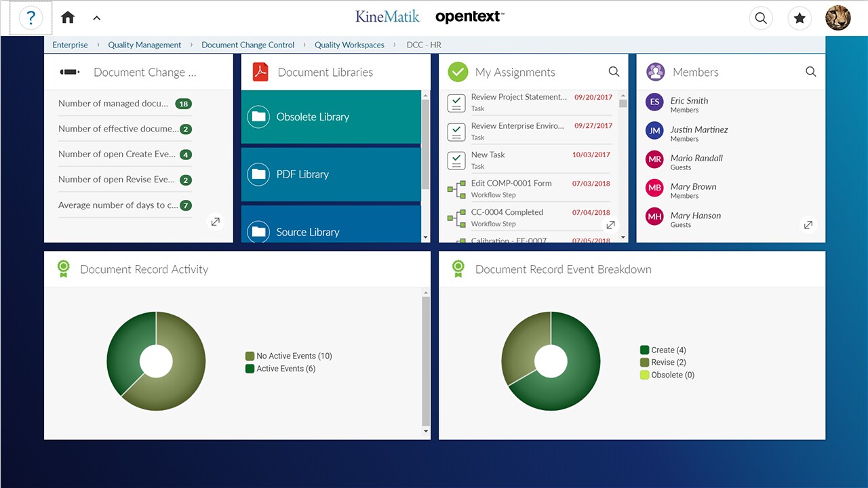Toggle Revise (2) legend entry
This screenshot has height=488, width=868.
[663, 363]
